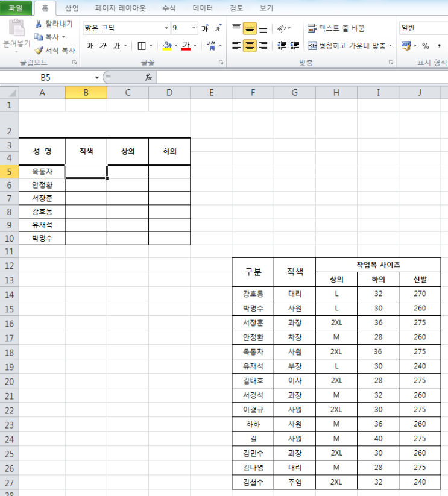Expand the paste options arrow
The height and width of the screenshot is (496, 448).
pos(16,51)
